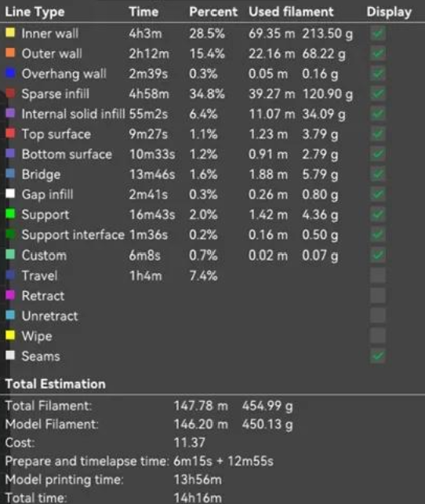
Task: Enable the Wipe display checkbox
Action: [377, 335]
